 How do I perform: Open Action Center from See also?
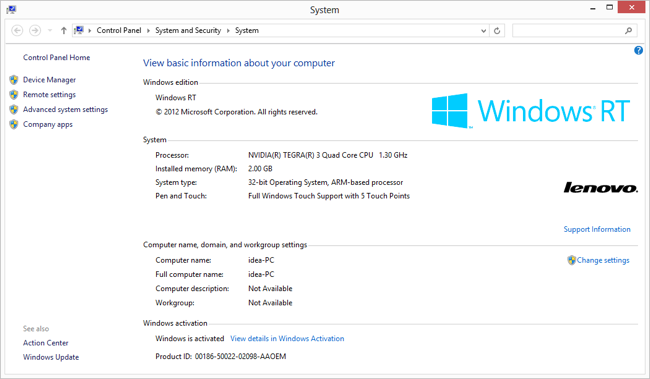point(46,343)
